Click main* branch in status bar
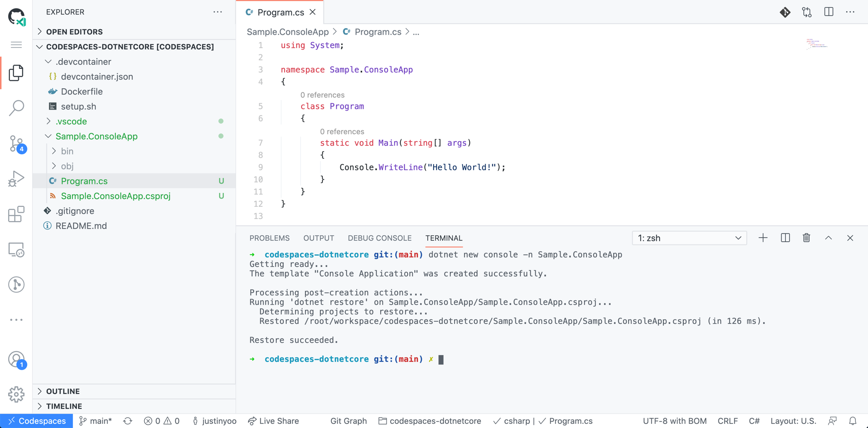 tap(95, 421)
